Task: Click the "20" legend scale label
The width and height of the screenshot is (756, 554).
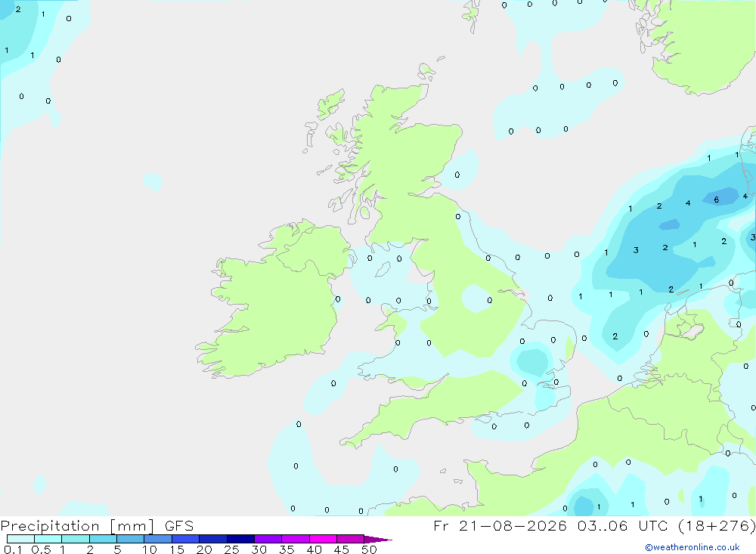Action: [x=204, y=549]
